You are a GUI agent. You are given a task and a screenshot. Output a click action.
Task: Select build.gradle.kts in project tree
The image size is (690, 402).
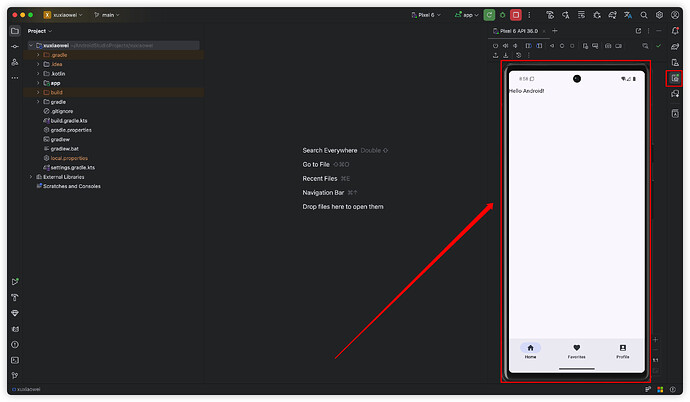pyautogui.click(x=69, y=120)
